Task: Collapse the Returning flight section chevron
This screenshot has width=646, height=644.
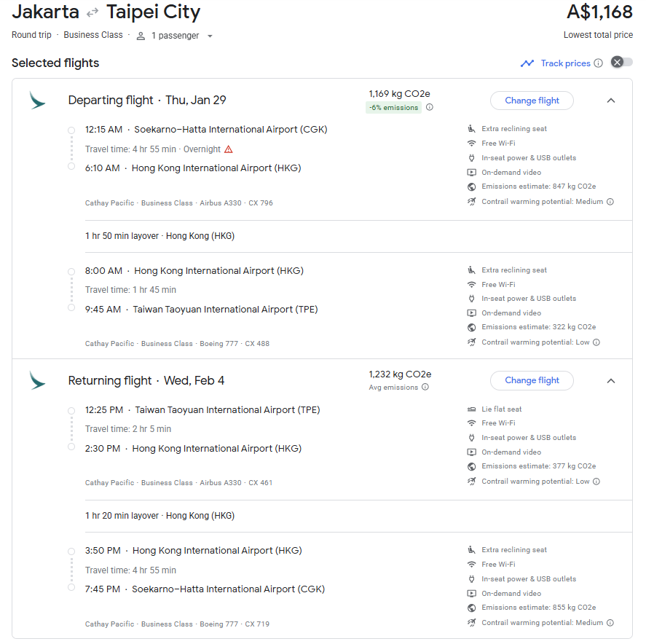Action: (x=611, y=380)
